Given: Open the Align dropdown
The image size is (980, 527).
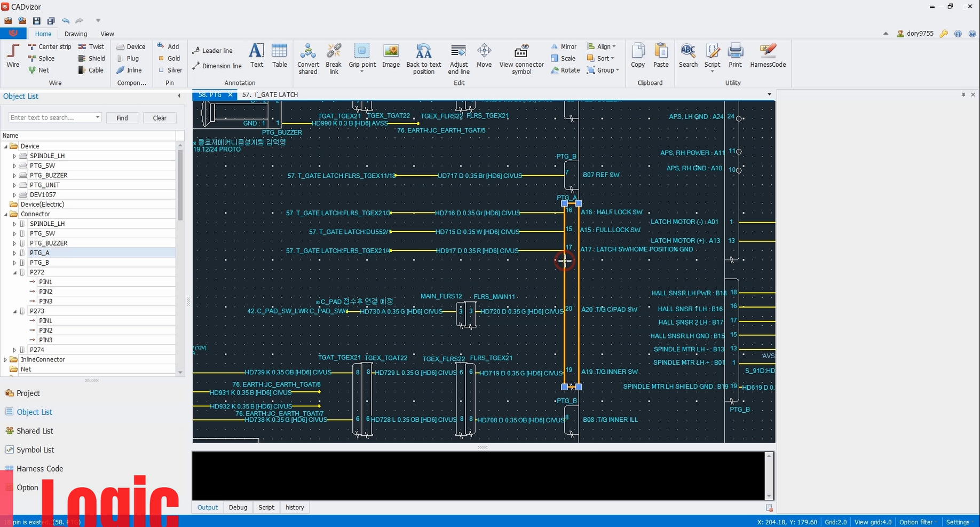Looking at the screenshot, I should pos(602,46).
